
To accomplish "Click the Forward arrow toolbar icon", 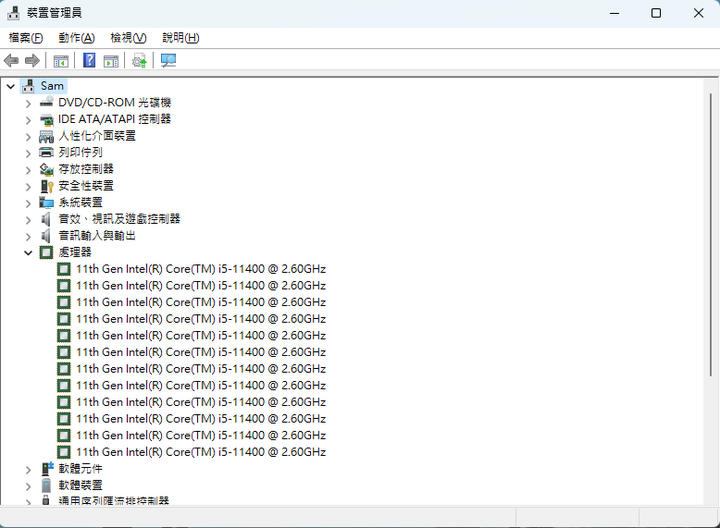I will coord(32,61).
